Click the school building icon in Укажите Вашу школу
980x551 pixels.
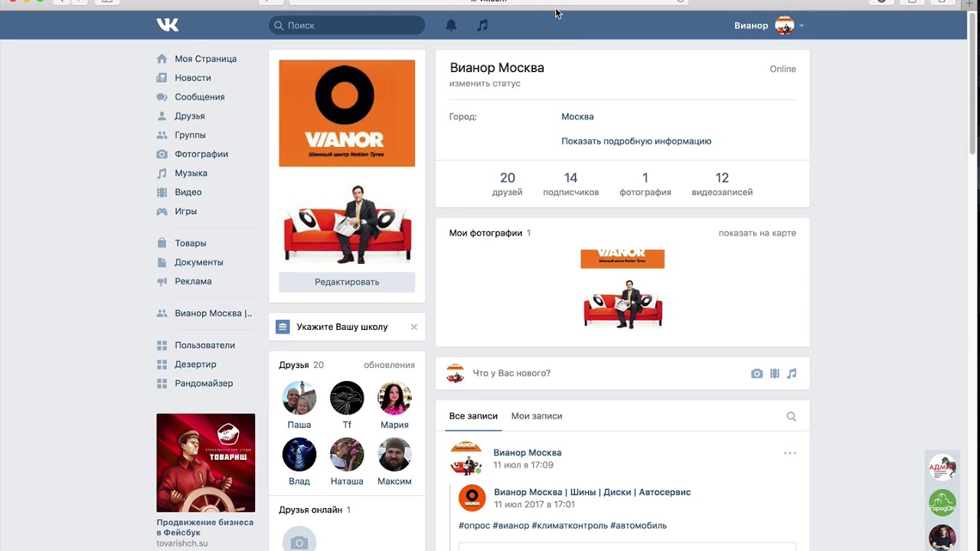(283, 327)
